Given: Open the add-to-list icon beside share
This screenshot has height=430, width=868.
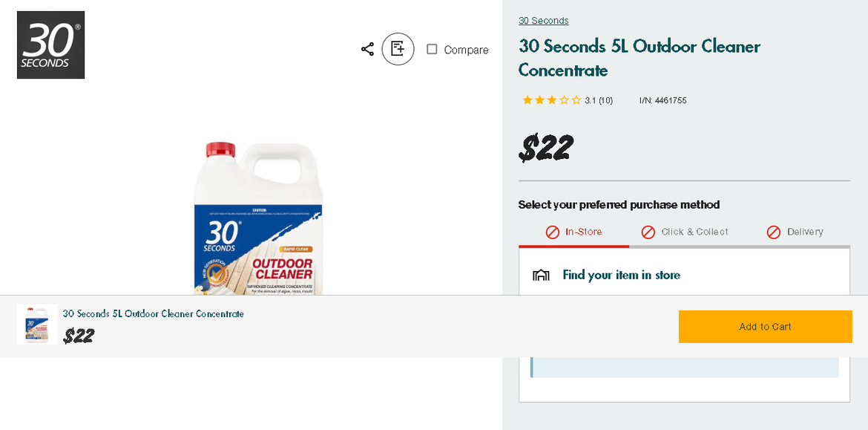Looking at the screenshot, I should click(x=398, y=49).
